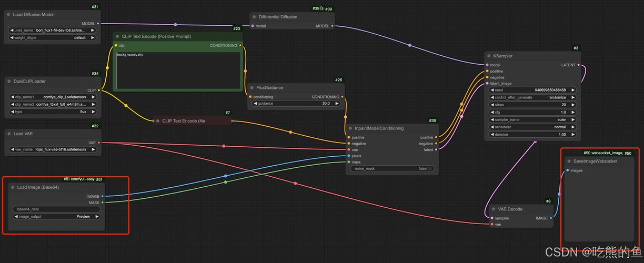644x263 pixels.
Task: Open the sampler_name dropdown showing euler
Action: pos(532,119)
